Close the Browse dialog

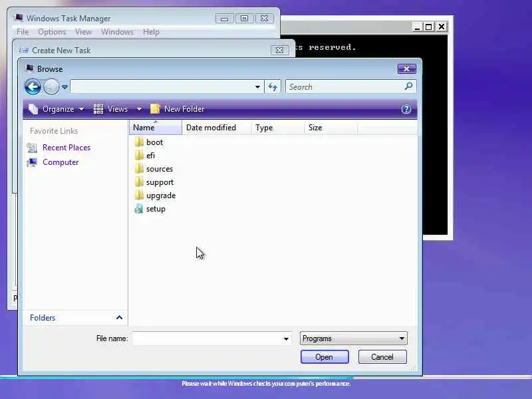click(407, 69)
